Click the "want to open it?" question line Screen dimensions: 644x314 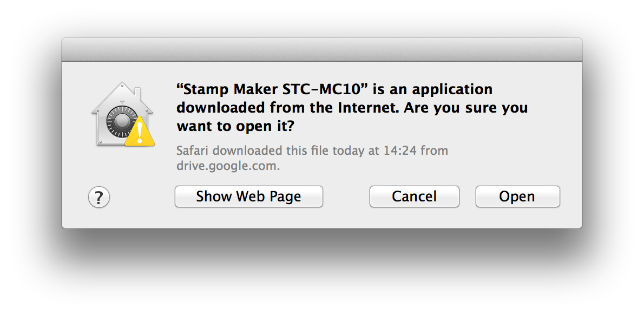tap(235, 126)
